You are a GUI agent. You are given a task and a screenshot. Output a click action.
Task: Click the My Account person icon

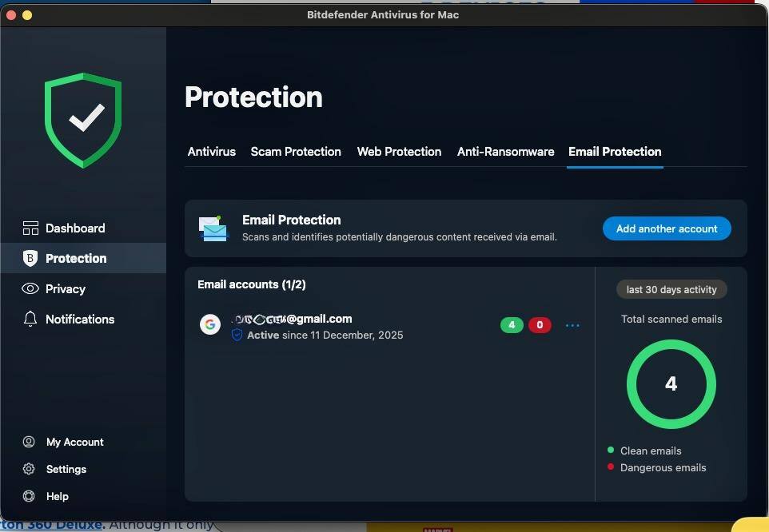pyautogui.click(x=29, y=442)
